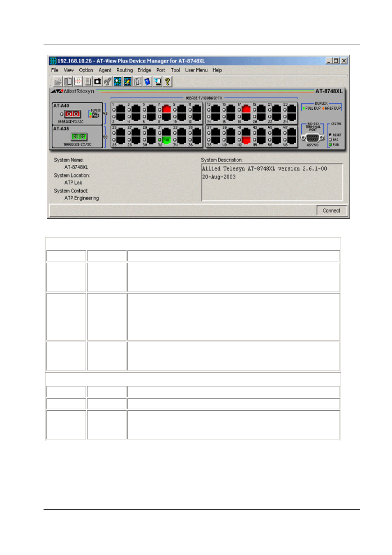Click the HALF DUP duplex legend

[x=332, y=109]
